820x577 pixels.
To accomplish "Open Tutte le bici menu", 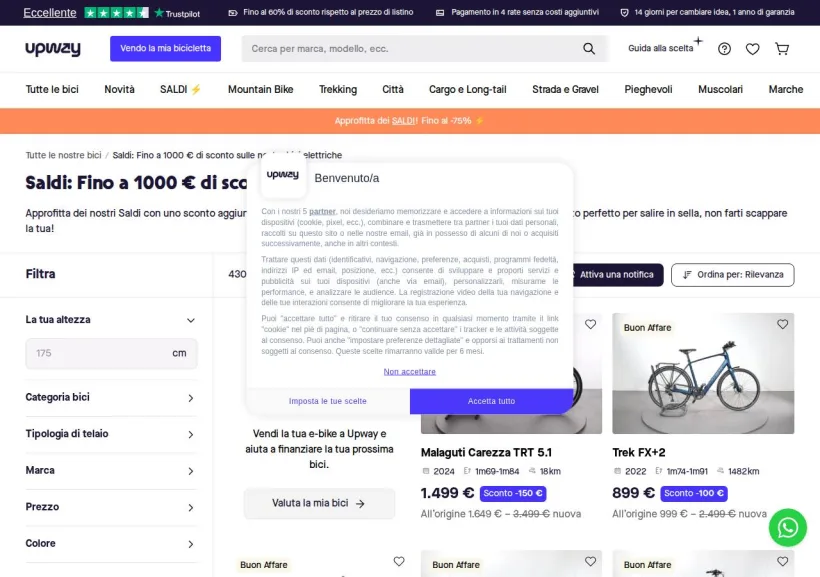I will (52, 89).
